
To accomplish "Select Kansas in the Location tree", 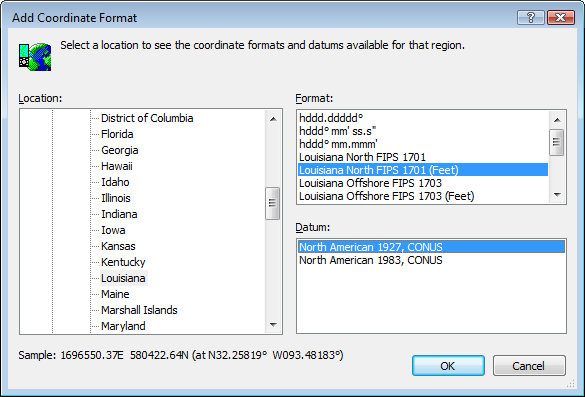I will (118, 247).
